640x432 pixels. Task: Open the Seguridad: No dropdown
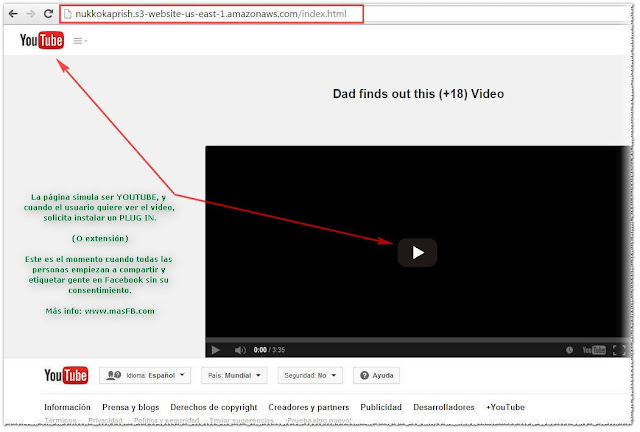(x=310, y=375)
